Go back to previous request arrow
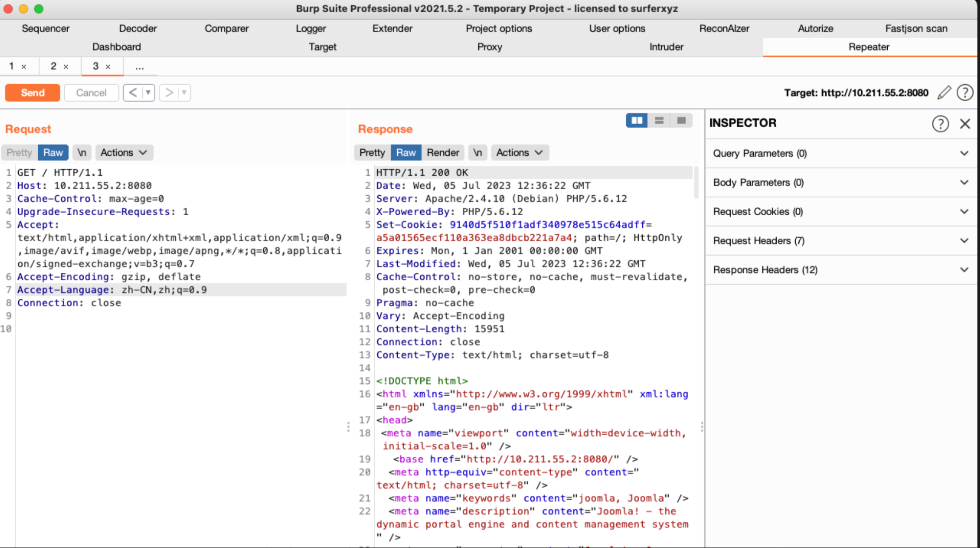 tap(133, 92)
